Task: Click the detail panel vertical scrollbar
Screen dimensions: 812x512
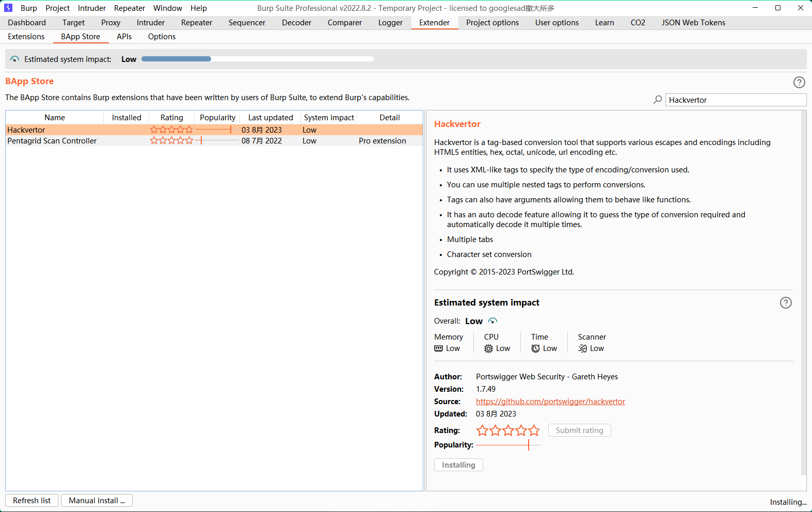Action: pos(803,293)
